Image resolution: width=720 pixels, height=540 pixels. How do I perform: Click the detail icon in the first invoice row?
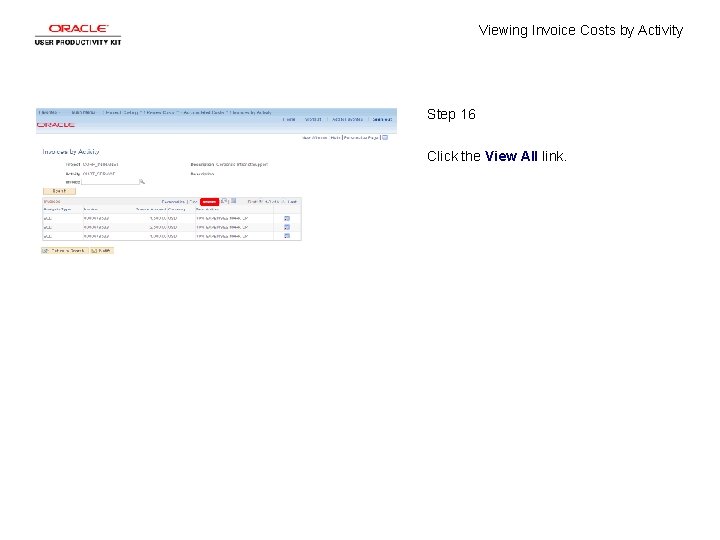pos(287,219)
